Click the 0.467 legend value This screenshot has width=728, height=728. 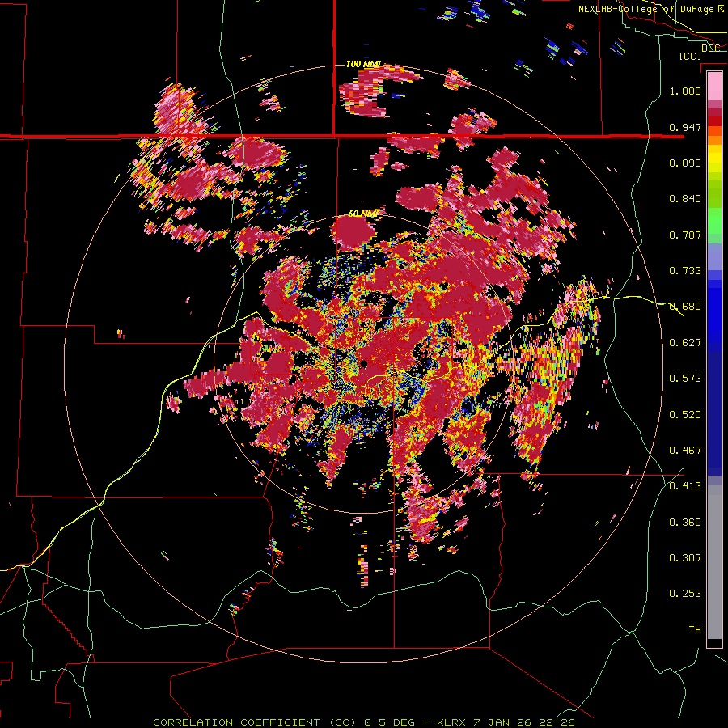tap(685, 451)
